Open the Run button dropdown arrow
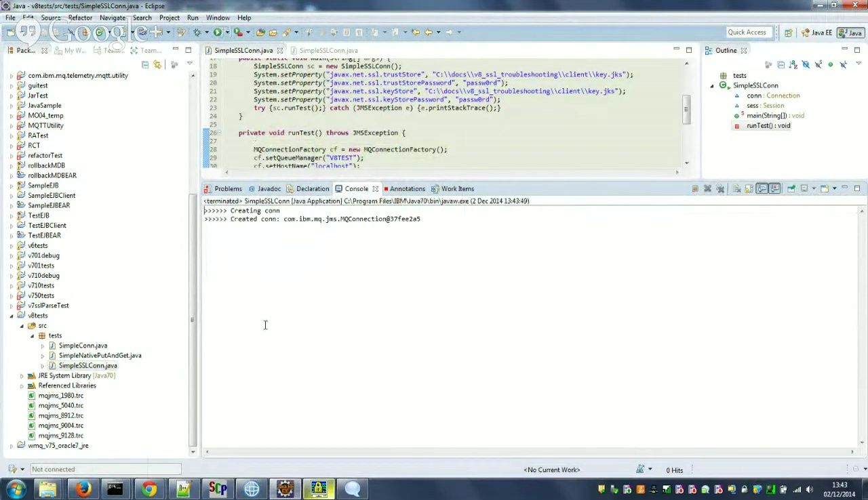The height and width of the screenshot is (500, 868). click(226, 32)
